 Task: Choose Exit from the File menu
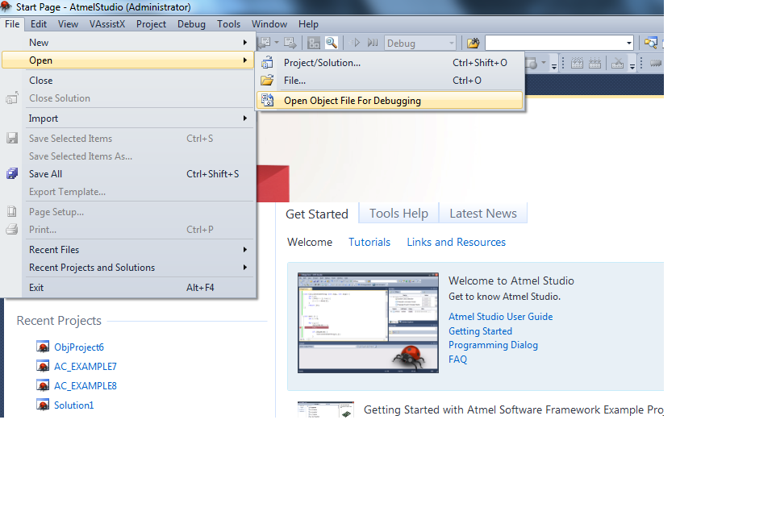(x=36, y=288)
